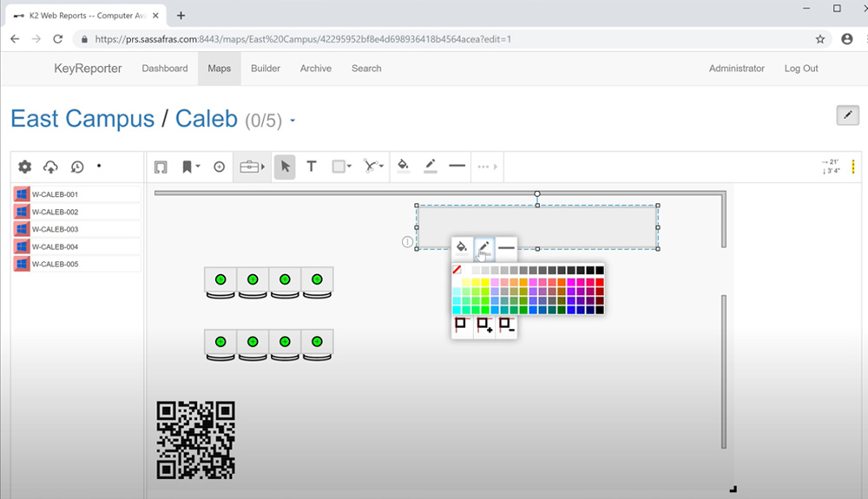Select the line style option in the popup
Image resolution: width=868 pixels, height=499 pixels.
click(506, 248)
